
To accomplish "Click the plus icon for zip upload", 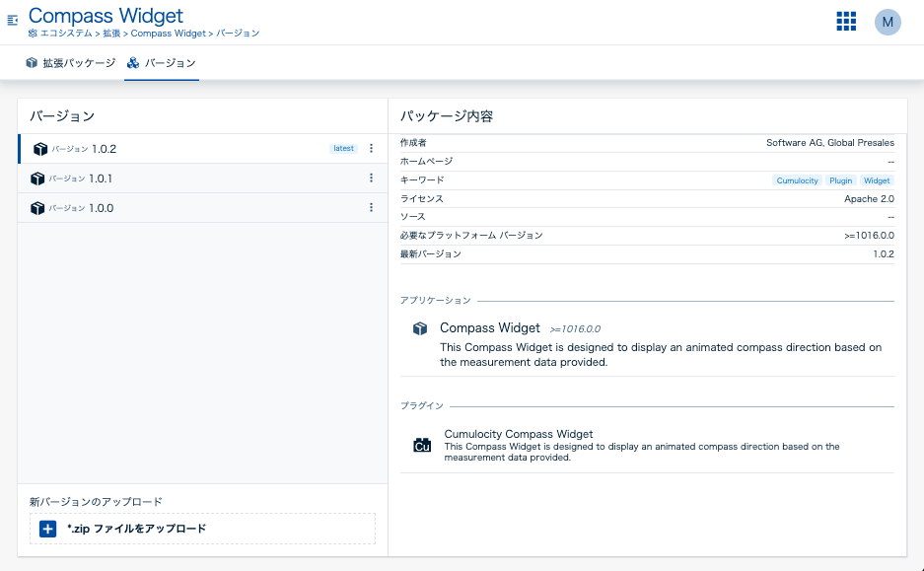I will (47, 529).
